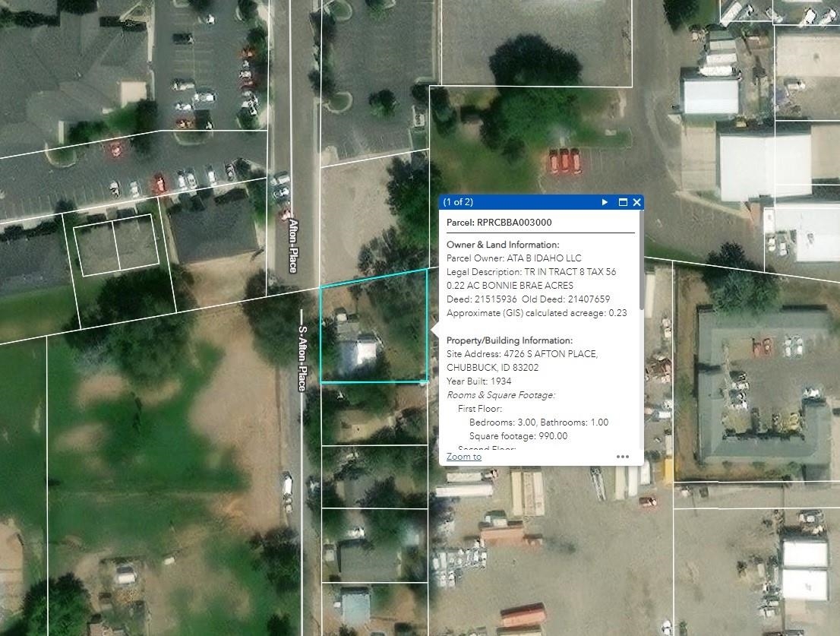Click the Square footage 990.00 line

518,436
